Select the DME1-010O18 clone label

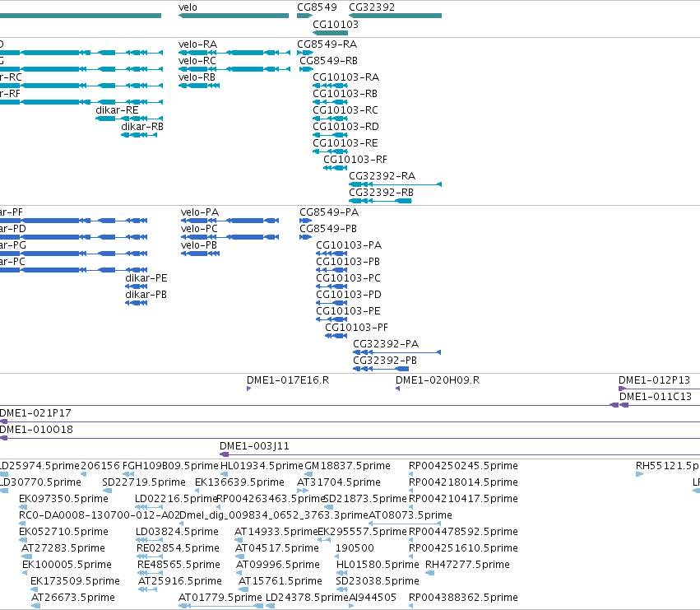click(x=37, y=430)
